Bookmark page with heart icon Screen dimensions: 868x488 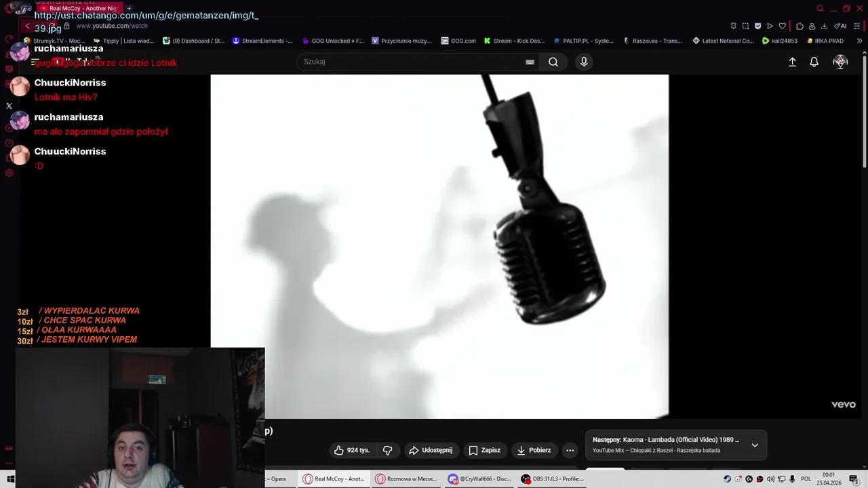coord(782,26)
